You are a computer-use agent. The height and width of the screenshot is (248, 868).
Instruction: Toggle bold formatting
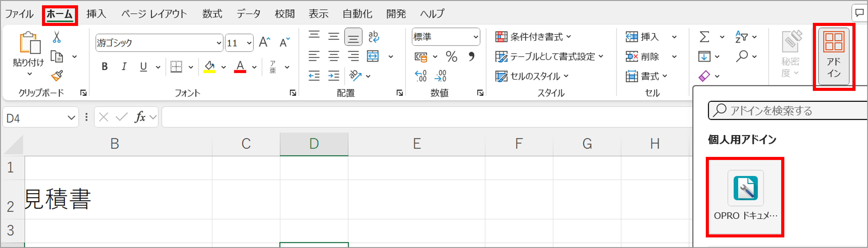point(104,66)
